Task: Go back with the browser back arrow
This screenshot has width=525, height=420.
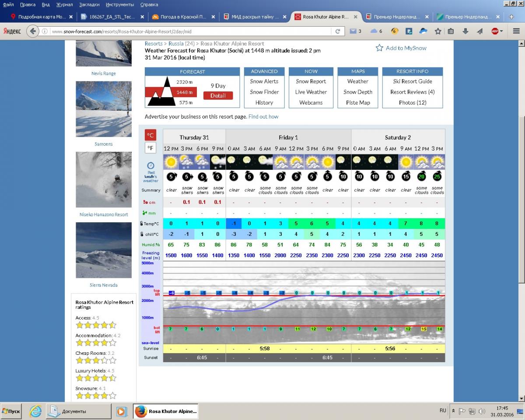Action: tap(32, 31)
